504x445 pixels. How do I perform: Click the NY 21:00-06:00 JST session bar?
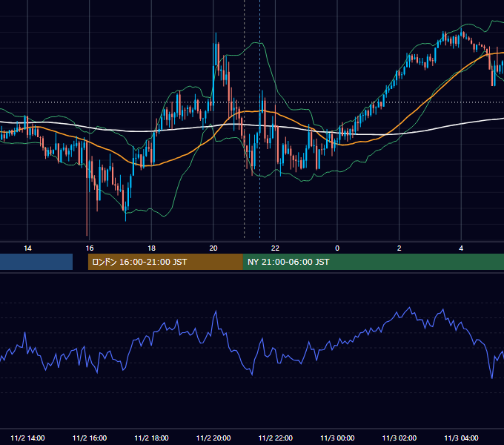[373, 262]
